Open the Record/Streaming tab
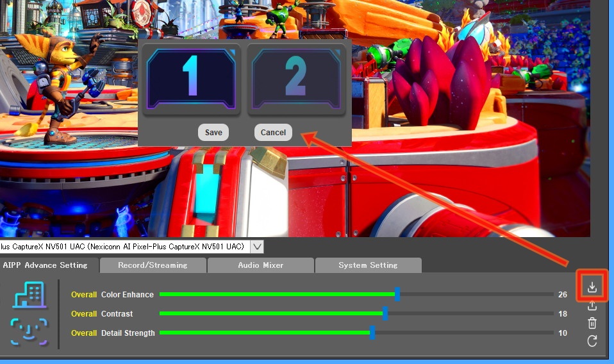Screen dimensions: 614x364 [153, 265]
